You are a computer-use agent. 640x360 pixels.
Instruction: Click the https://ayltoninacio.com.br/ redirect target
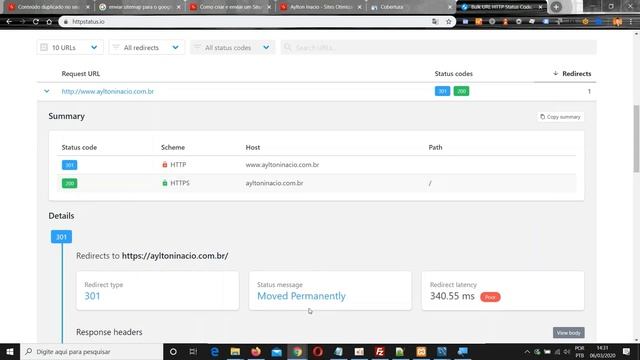[x=175, y=256]
